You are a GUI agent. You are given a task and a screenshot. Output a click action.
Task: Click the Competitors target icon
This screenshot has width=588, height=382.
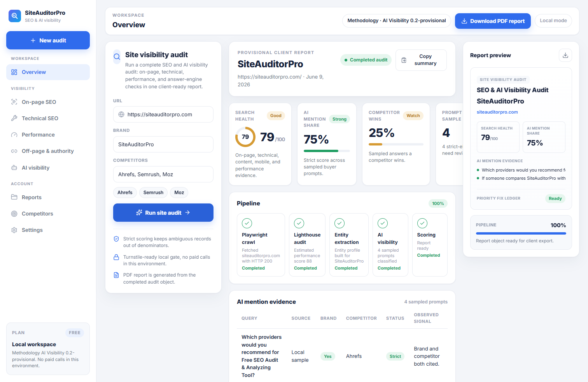coord(14,214)
